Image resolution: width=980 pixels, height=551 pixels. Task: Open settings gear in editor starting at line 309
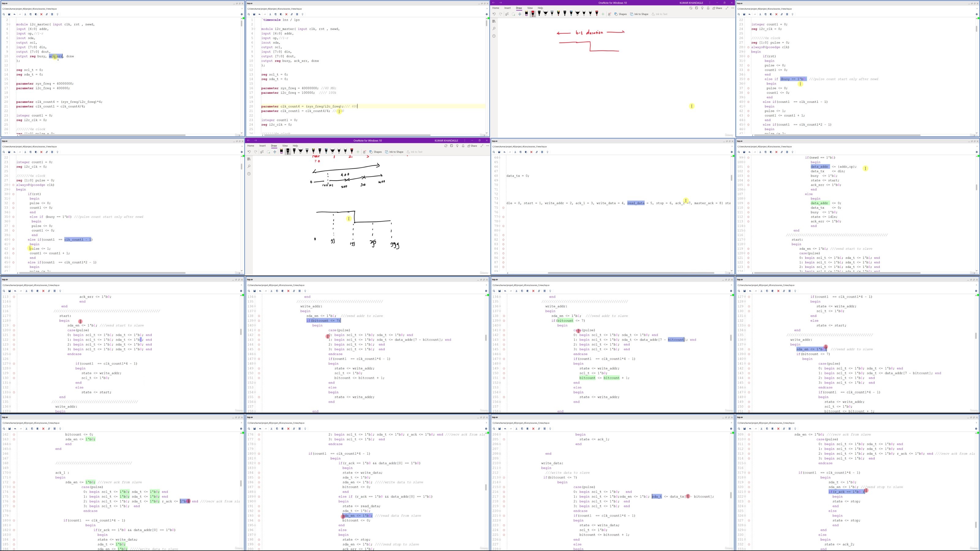tap(976, 429)
